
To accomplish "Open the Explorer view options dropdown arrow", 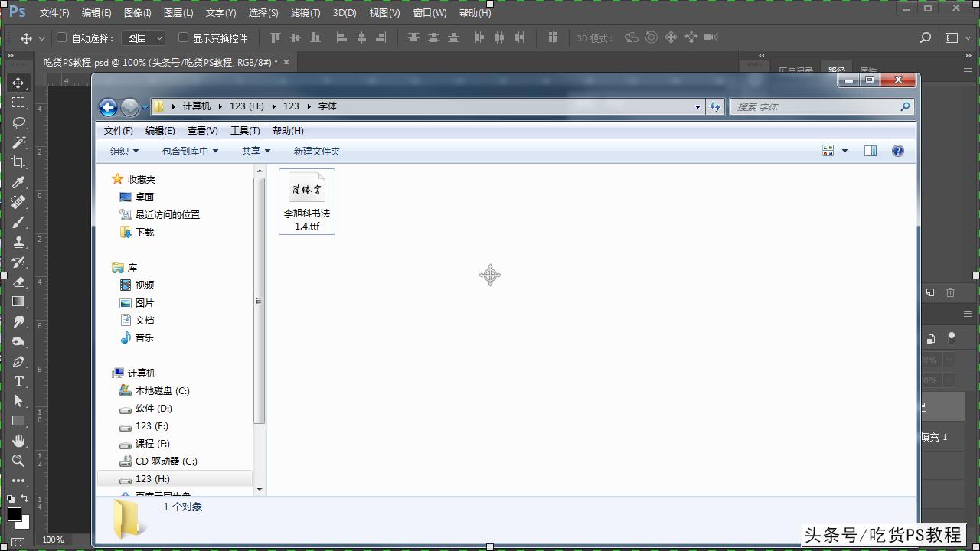I will (845, 151).
